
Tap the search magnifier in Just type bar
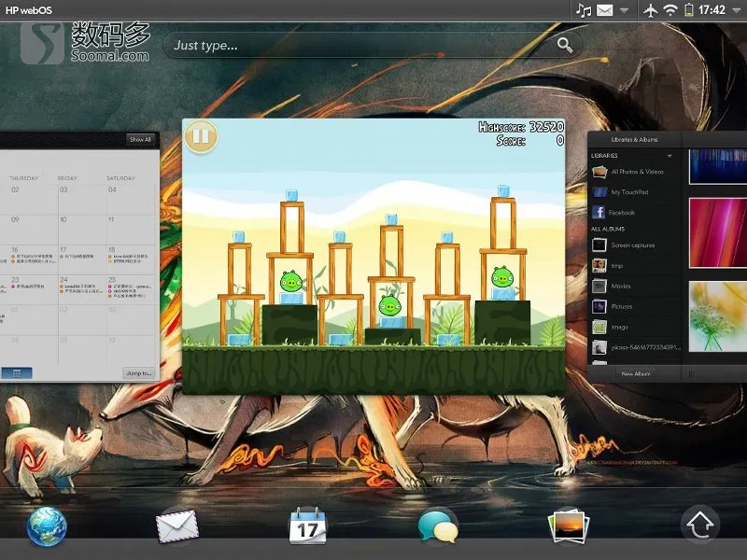click(x=565, y=45)
